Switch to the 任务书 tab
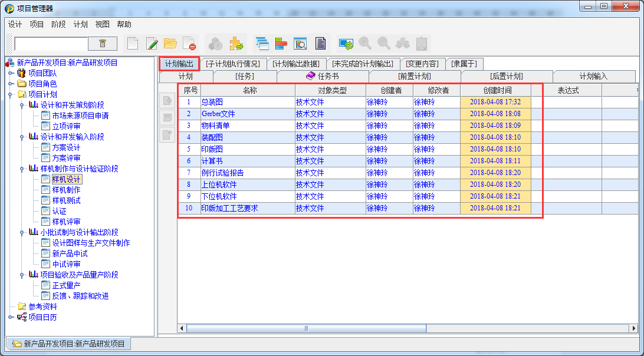The image size is (644, 356). pyautogui.click(x=323, y=76)
